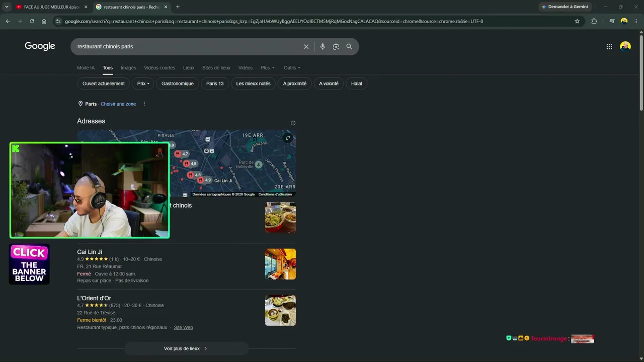Reload the current page
The height and width of the screenshot is (362, 644).
coord(32,21)
